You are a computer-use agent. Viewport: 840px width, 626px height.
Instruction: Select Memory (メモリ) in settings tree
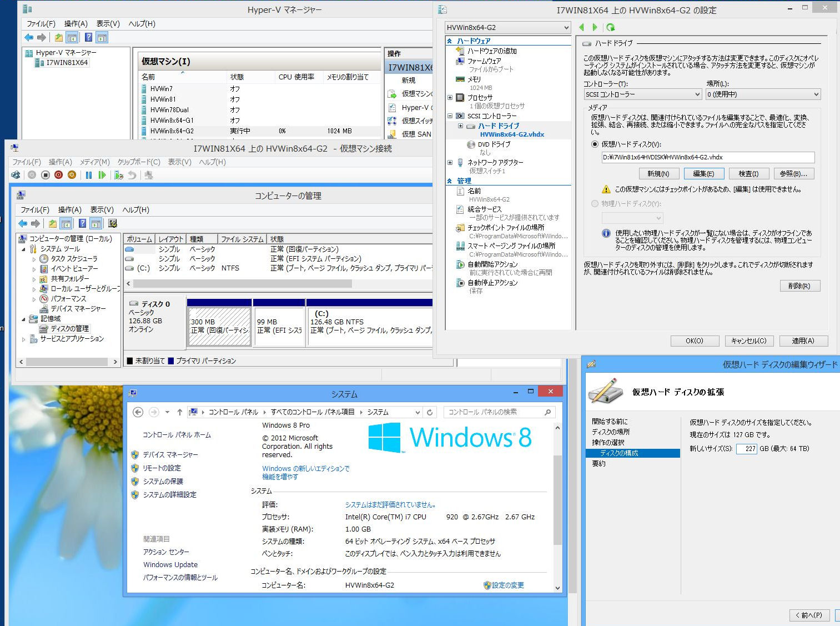[474, 79]
